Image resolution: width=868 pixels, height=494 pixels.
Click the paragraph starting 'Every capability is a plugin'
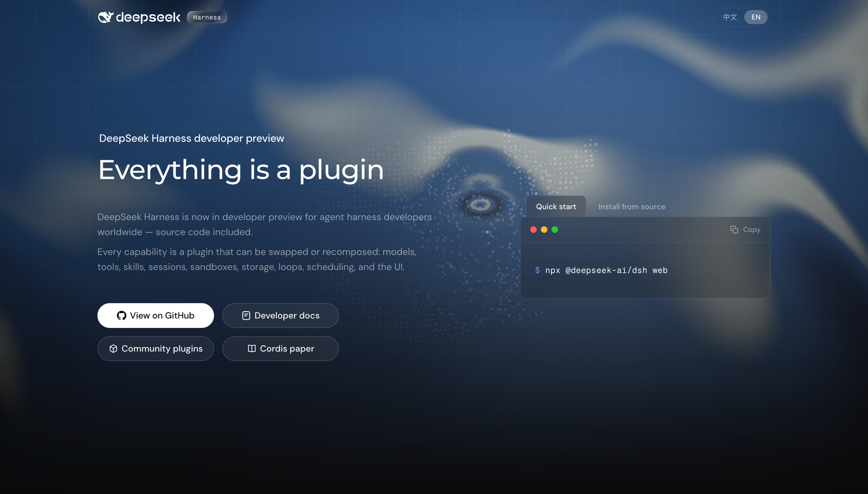point(257,259)
